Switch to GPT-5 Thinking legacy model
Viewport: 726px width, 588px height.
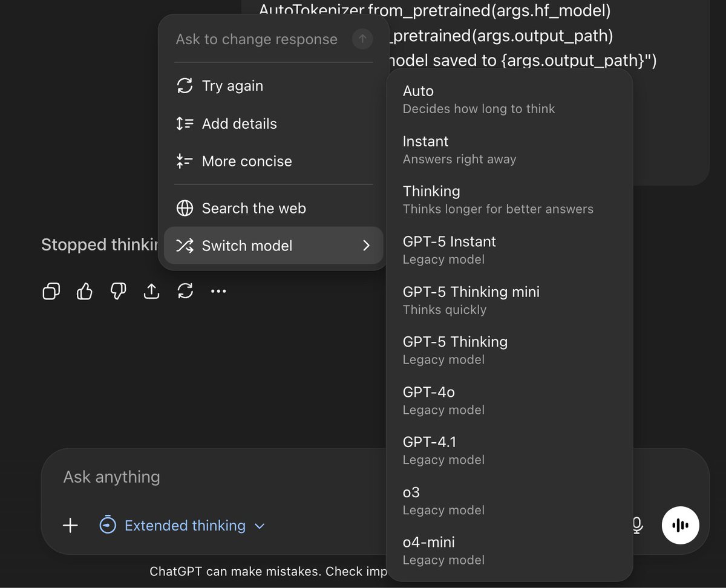[x=509, y=350]
